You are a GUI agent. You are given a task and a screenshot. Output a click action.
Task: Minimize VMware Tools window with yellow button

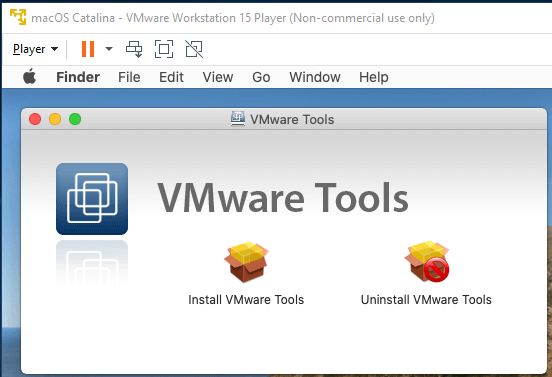tap(55, 119)
